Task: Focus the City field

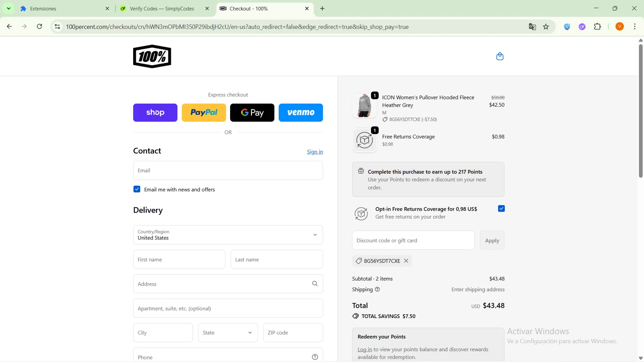Action: click(x=163, y=332)
